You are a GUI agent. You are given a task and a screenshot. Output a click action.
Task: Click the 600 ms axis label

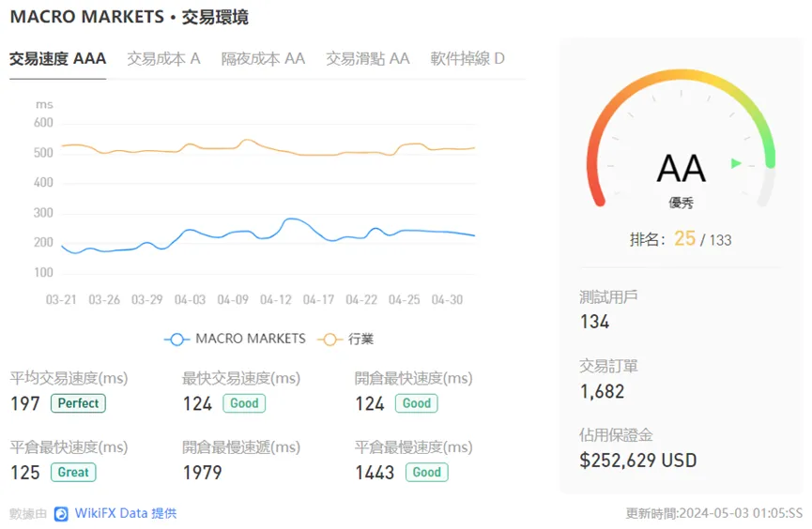coord(43,123)
